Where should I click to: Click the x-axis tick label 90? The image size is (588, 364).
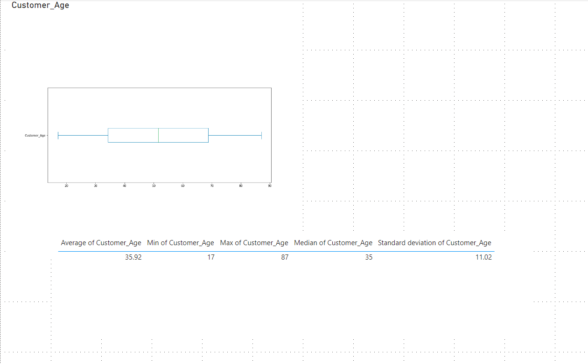(x=270, y=186)
